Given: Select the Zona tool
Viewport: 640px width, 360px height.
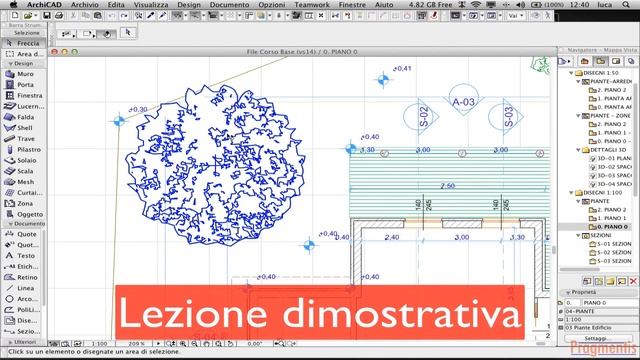Looking at the screenshot, I should click(x=24, y=203).
